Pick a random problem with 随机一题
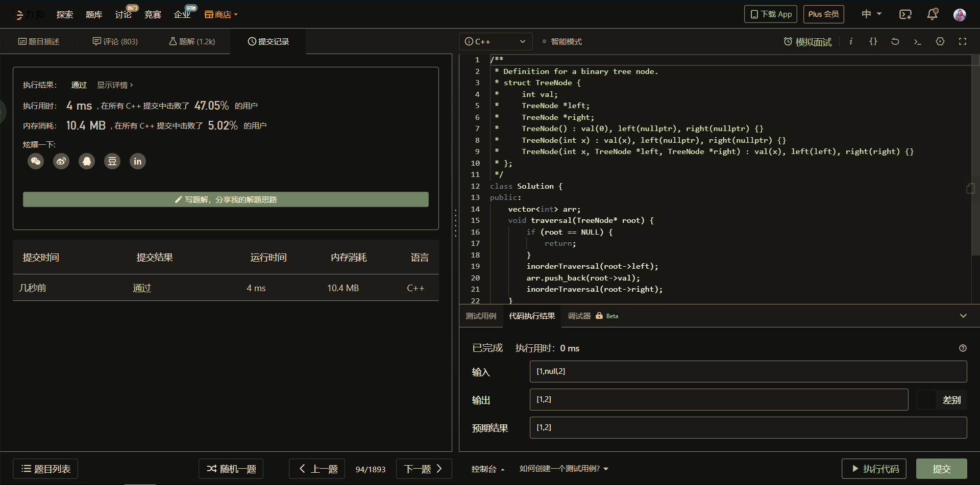980x485 pixels. (231, 469)
